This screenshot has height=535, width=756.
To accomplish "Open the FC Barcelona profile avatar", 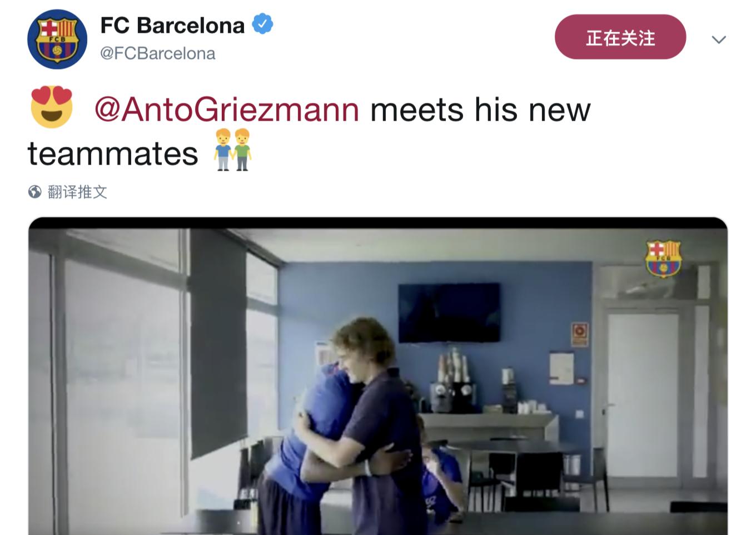I will pyautogui.click(x=57, y=39).
